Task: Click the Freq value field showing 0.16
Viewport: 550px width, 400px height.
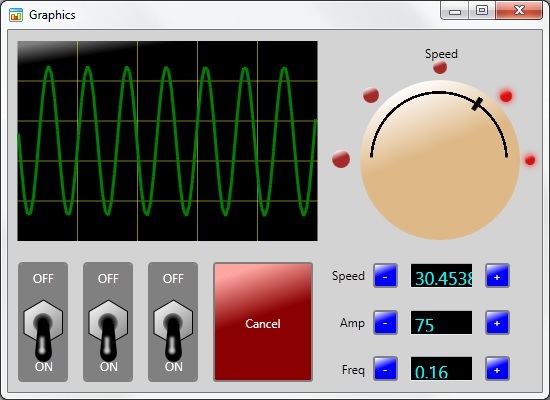Action: coord(441,369)
